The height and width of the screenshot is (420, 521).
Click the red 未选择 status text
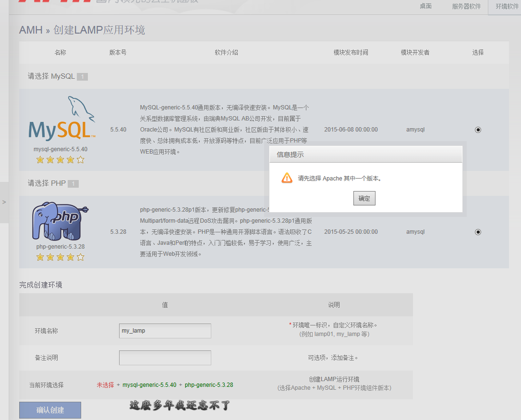tap(105, 385)
